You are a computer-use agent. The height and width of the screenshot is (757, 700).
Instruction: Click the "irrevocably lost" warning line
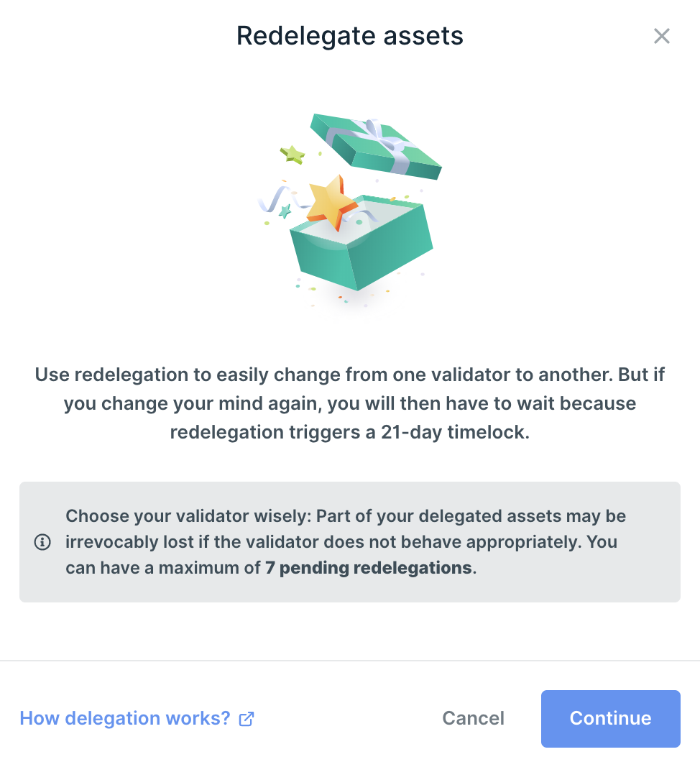click(x=341, y=542)
